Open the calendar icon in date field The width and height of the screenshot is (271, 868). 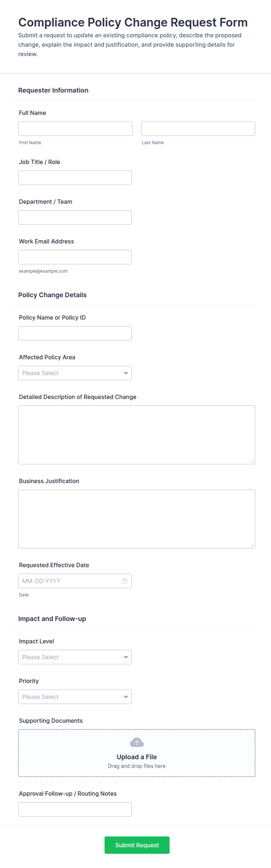tap(124, 581)
